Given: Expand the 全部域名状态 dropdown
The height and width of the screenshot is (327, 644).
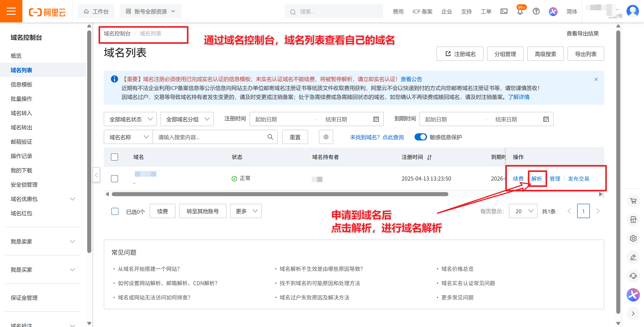Looking at the screenshot, I should (130, 119).
